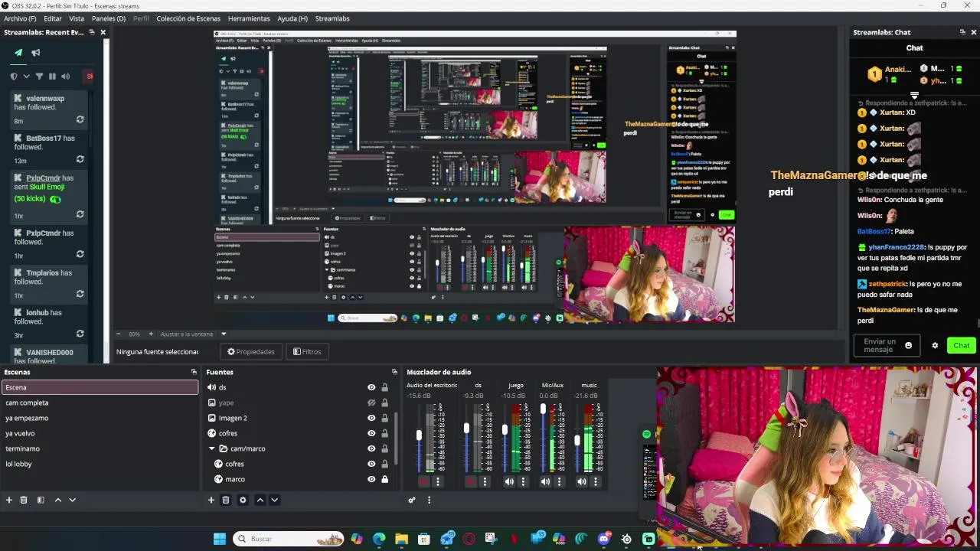Viewport: 980px width, 551px height.
Task: Zoom in preview with plus button
Action: click(x=151, y=334)
